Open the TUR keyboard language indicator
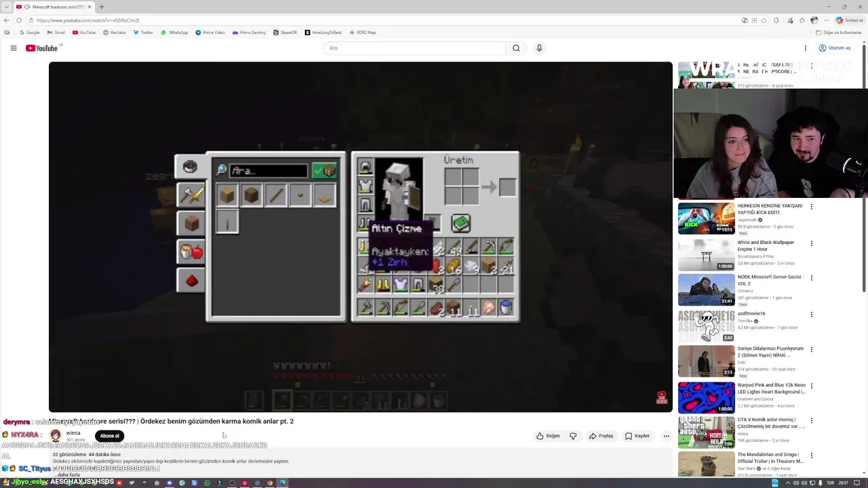This screenshot has height=488, width=868. coord(831,483)
